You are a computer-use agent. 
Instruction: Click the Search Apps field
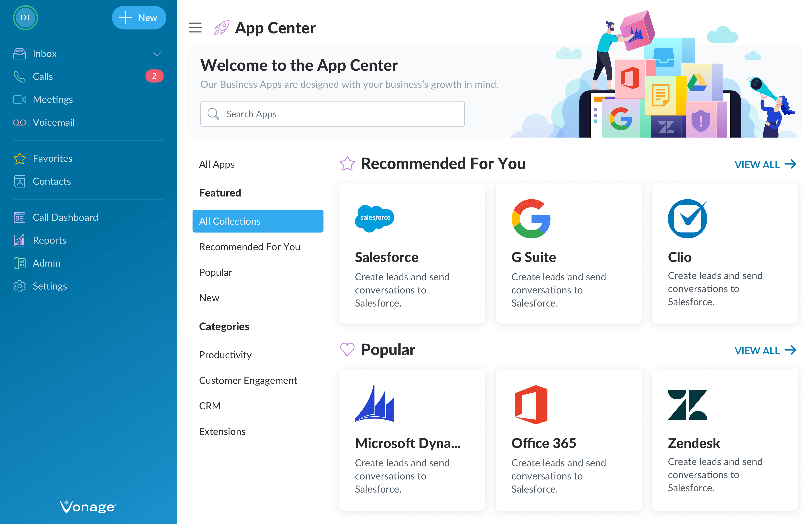332,114
